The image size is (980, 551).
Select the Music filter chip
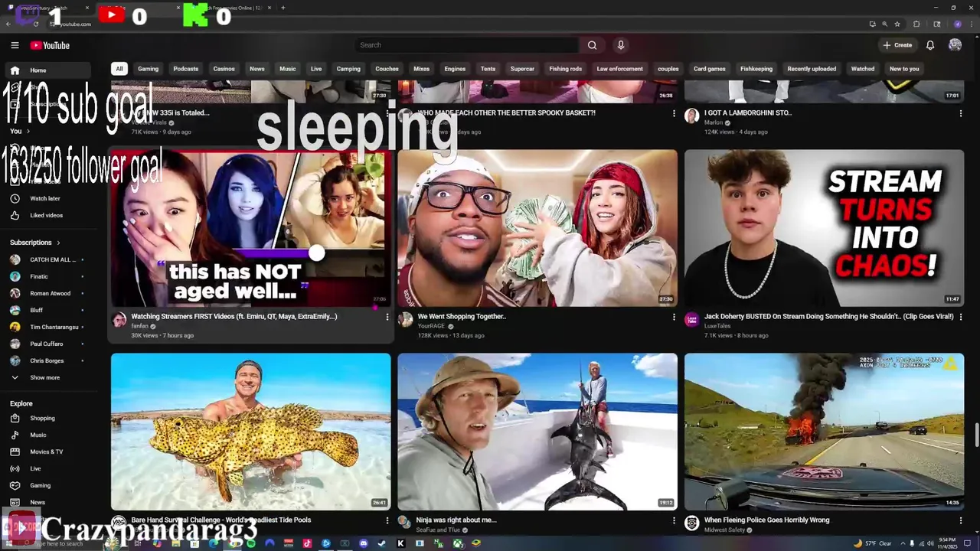click(288, 69)
